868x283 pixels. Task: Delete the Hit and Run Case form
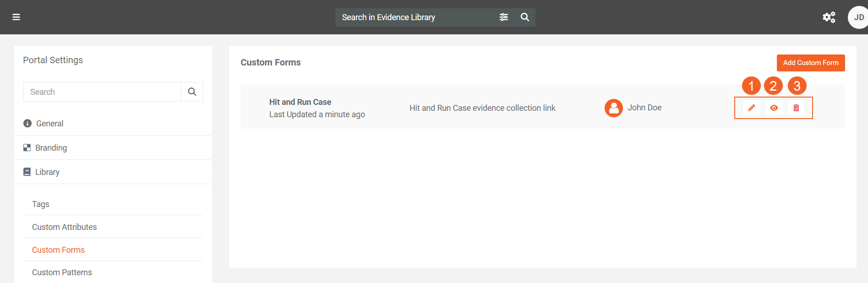(796, 108)
